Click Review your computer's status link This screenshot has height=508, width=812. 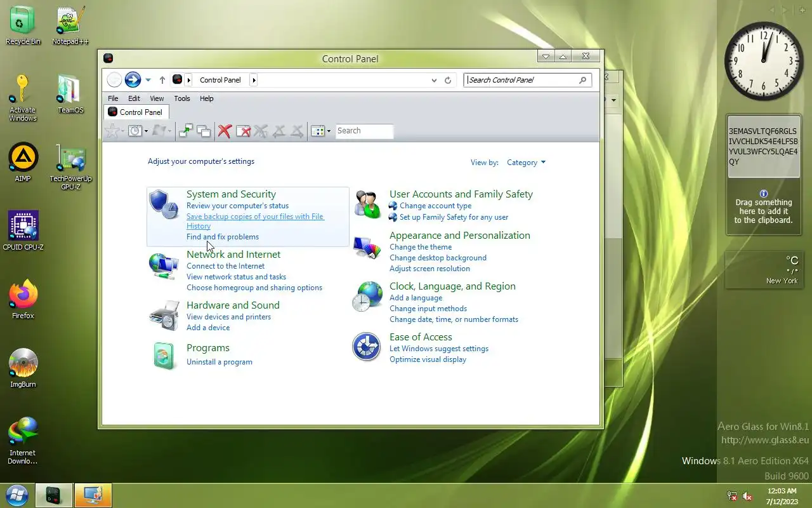click(237, 206)
